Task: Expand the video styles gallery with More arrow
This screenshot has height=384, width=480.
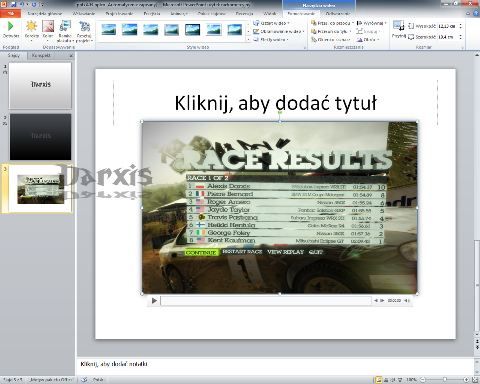Action: click(x=248, y=40)
